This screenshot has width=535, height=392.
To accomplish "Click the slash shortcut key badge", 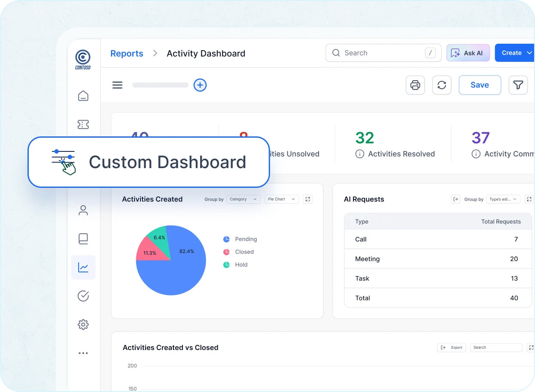I will click(x=430, y=53).
